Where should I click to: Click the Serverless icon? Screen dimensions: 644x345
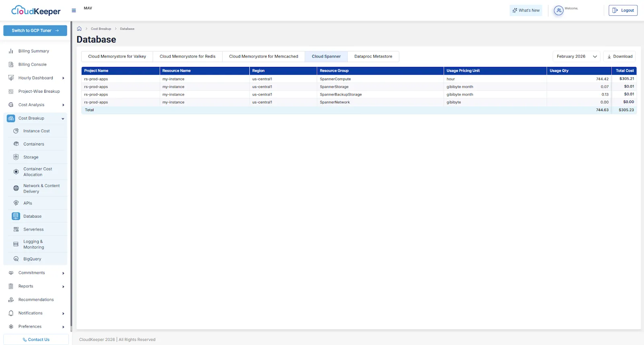coord(16,229)
